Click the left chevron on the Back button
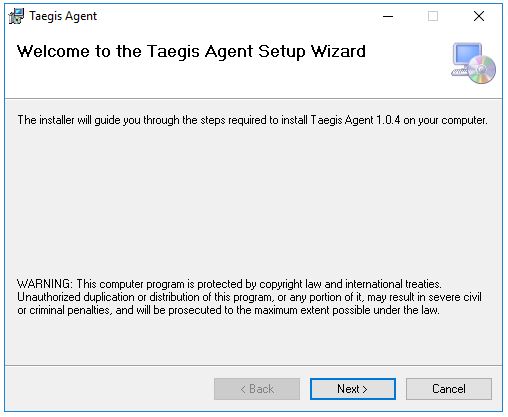 (243, 389)
